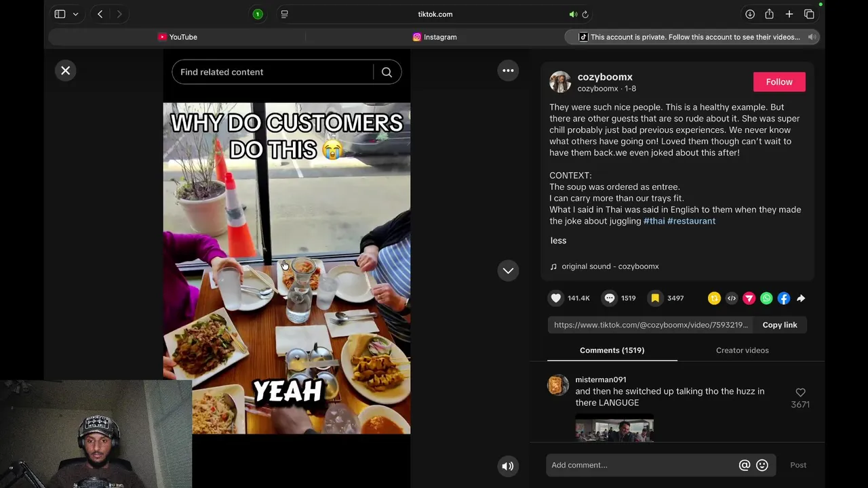Click the search magnifier icon
The width and height of the screenshot is (868, 488).
pos(387,72)
